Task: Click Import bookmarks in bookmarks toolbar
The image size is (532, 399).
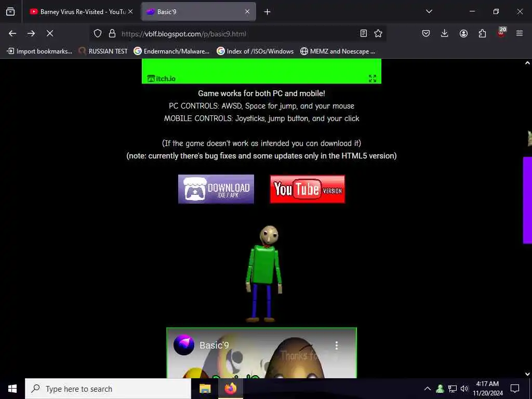Action: click(39, 51)
